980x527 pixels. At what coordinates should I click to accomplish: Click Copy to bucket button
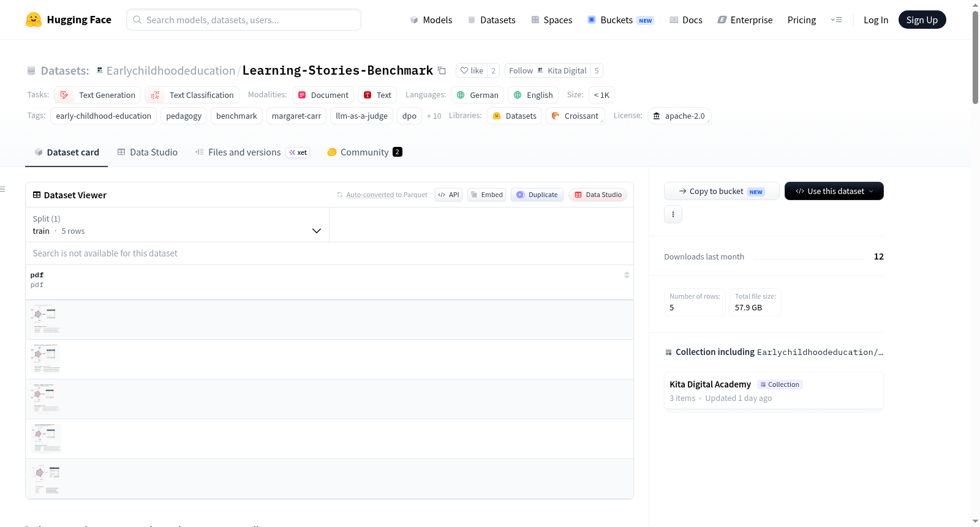coord(722,191)
